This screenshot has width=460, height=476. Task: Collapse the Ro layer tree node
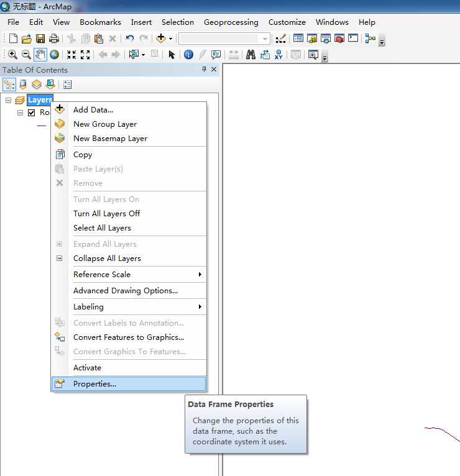pos(20,112)
